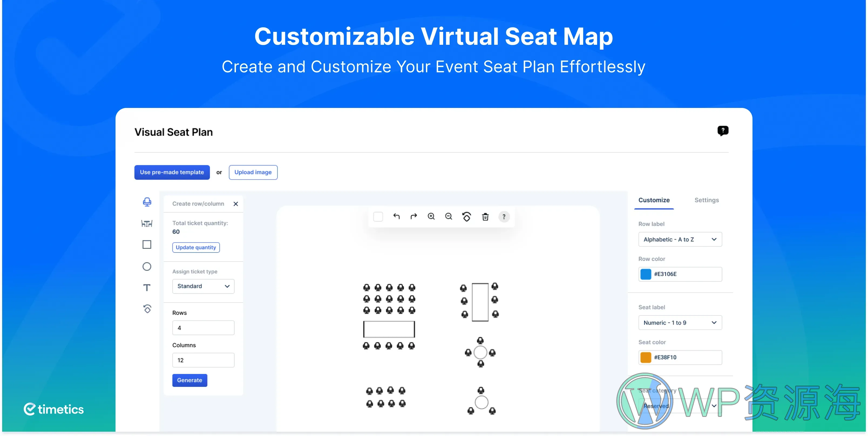Click the #E38F10 seat color hex field
Viewport: 868px width, 436px height.
(680, 357)
